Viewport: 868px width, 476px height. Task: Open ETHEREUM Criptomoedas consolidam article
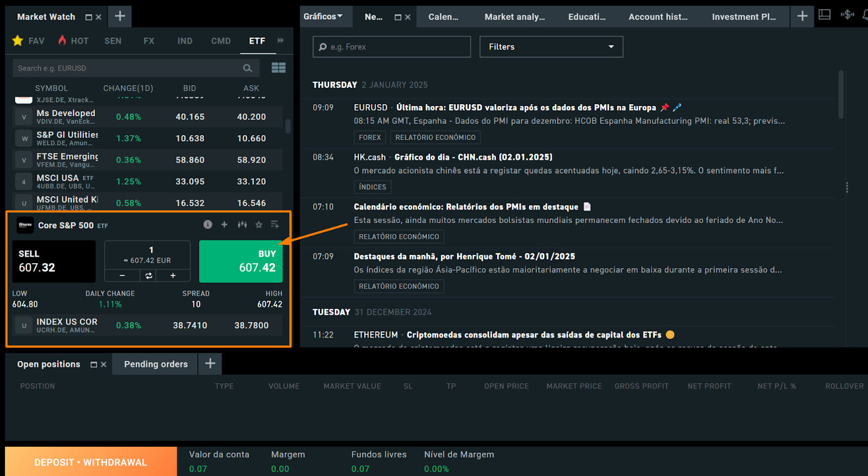pos(534,335)
